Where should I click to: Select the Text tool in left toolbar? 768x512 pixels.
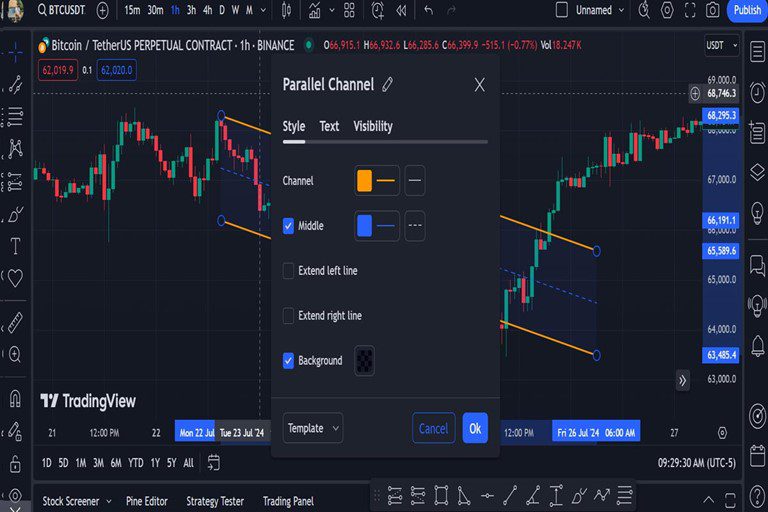tap(15, 246)
